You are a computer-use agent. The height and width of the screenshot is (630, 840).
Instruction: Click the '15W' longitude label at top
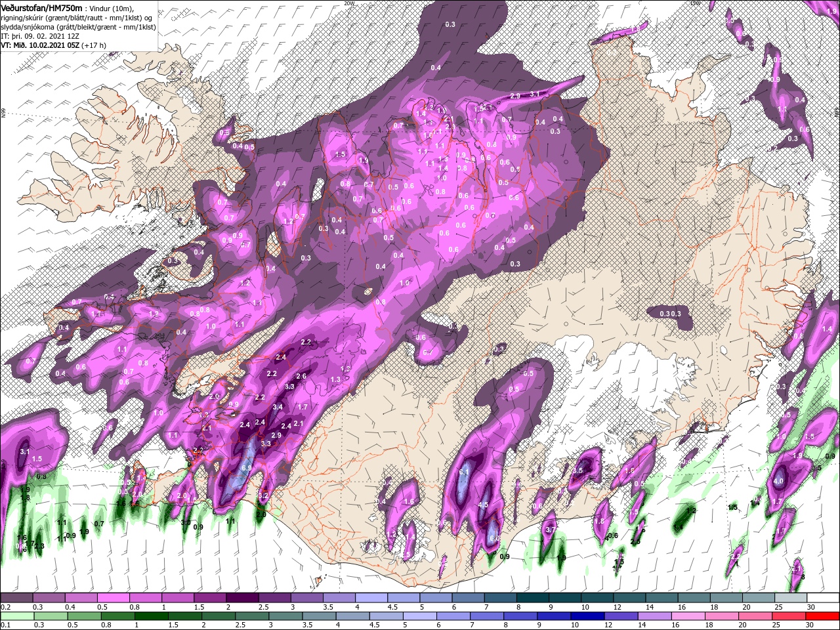point(695,3)
